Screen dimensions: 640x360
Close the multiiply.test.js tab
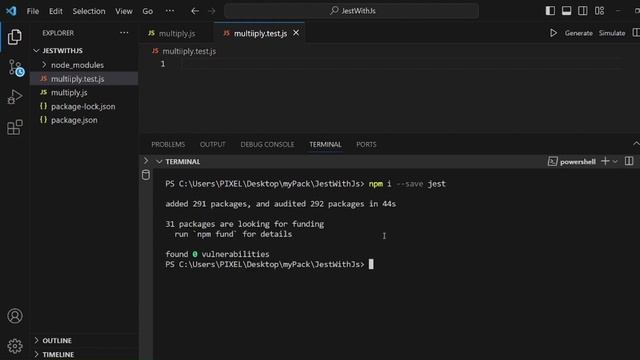pos(296,33)
